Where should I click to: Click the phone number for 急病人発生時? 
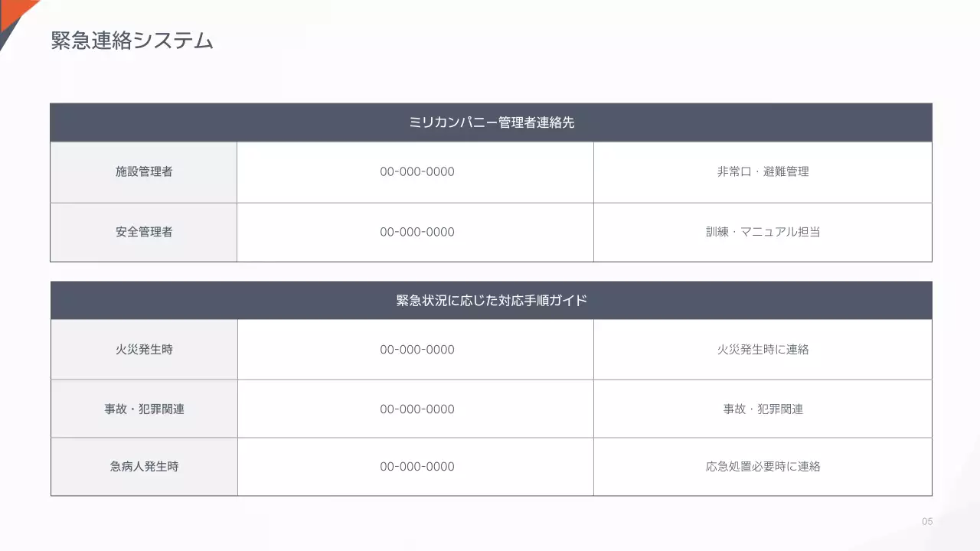(x=416, y=467)
